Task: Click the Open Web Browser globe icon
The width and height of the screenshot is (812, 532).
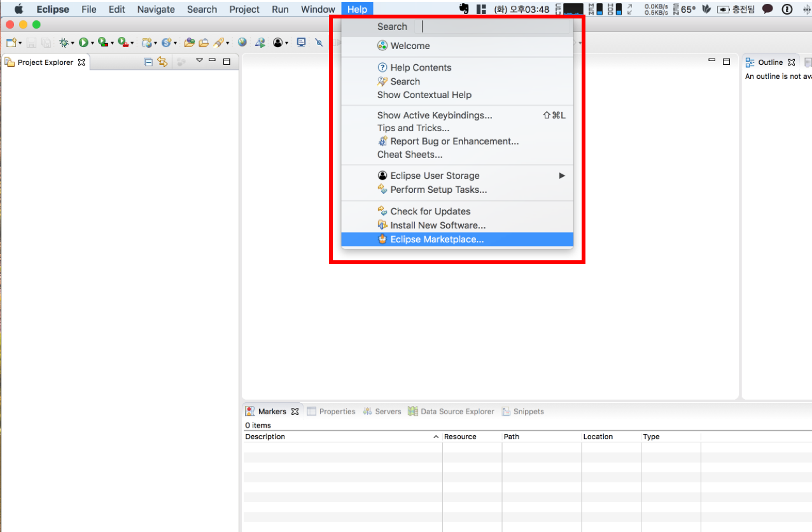Action: (x=242, y=43)
